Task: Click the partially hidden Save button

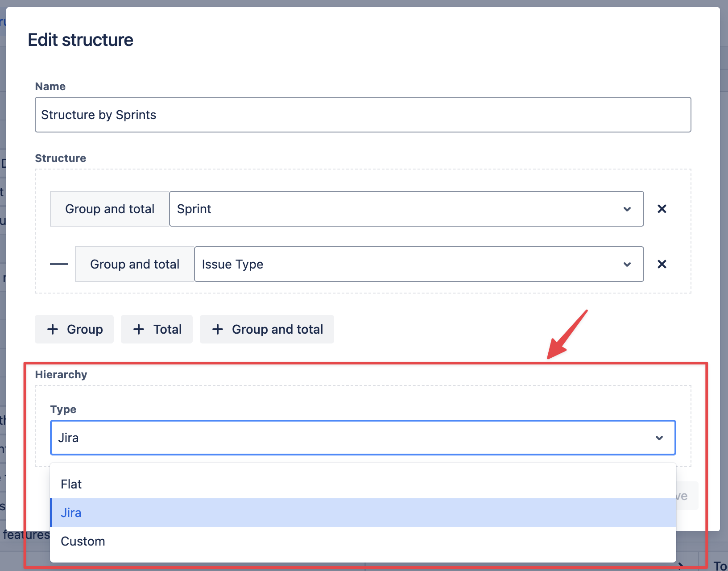Action: [687, 496]
